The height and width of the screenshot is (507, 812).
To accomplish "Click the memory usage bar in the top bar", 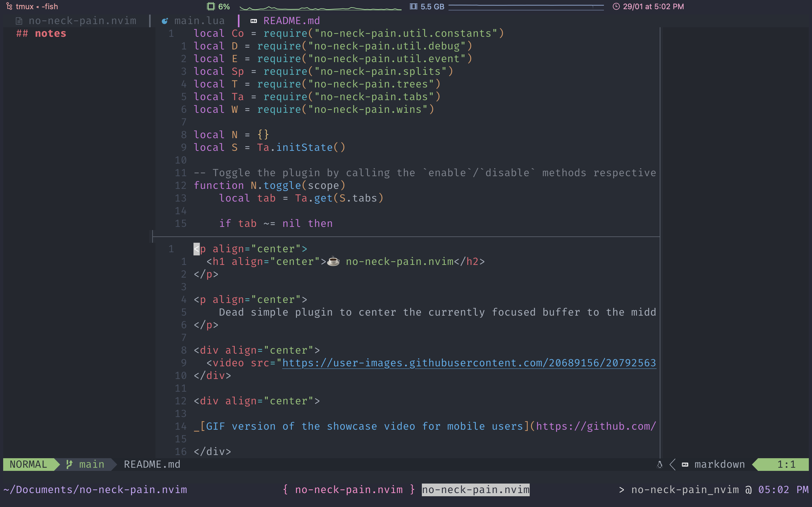I will pos(527,6).
